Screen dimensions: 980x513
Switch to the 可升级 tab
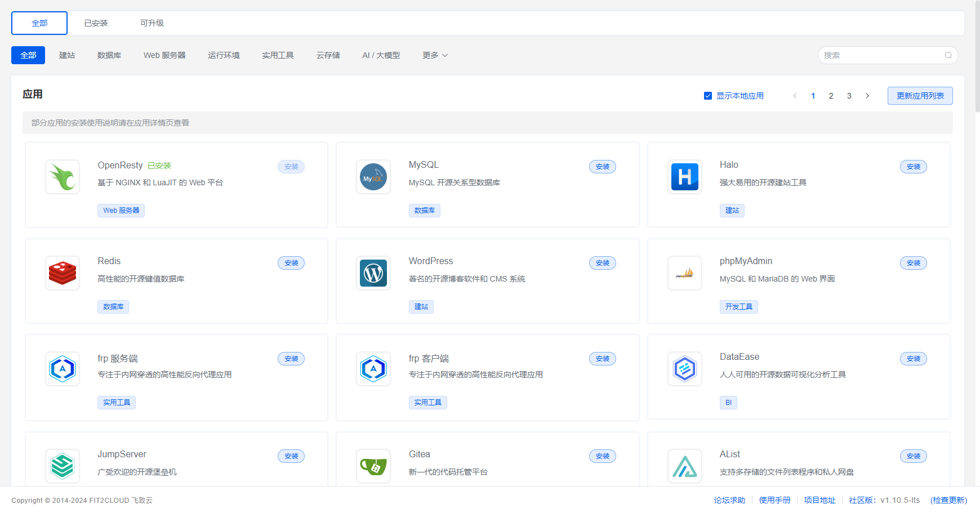pos(152,23)
